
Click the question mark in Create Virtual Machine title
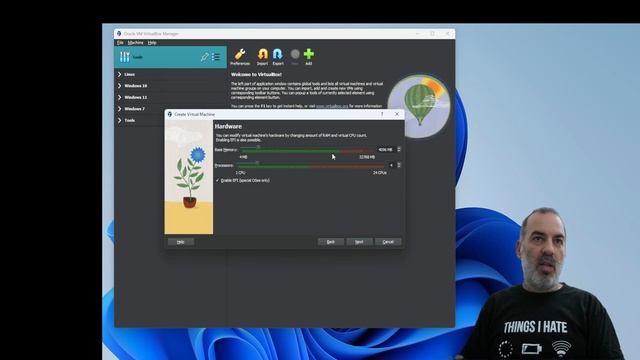tap(382, 114)
